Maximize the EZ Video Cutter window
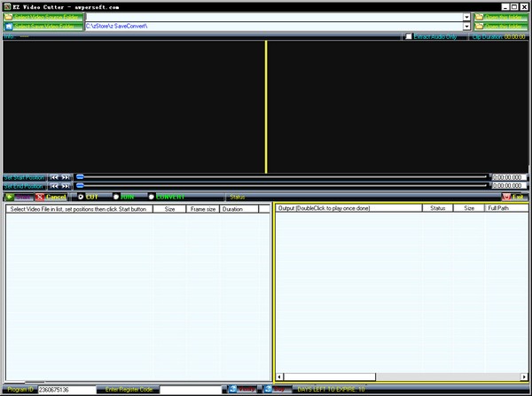Screen dimensions: 532x396 tap(514, 7)
